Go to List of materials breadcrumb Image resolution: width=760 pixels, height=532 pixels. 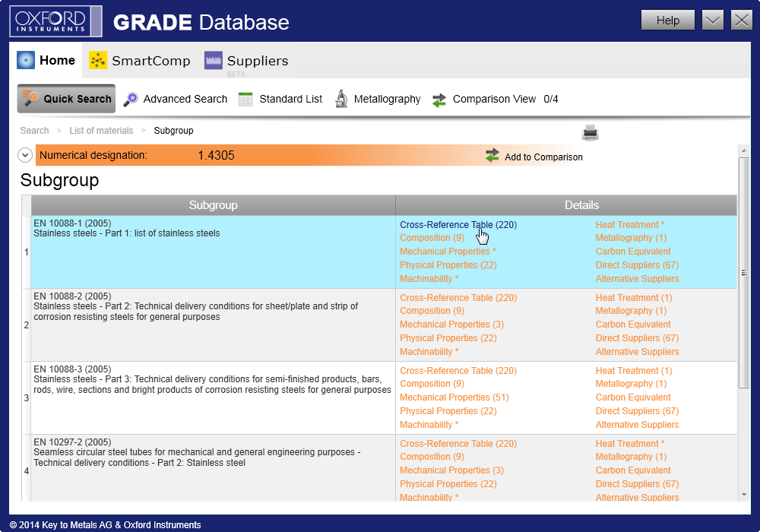101,130
